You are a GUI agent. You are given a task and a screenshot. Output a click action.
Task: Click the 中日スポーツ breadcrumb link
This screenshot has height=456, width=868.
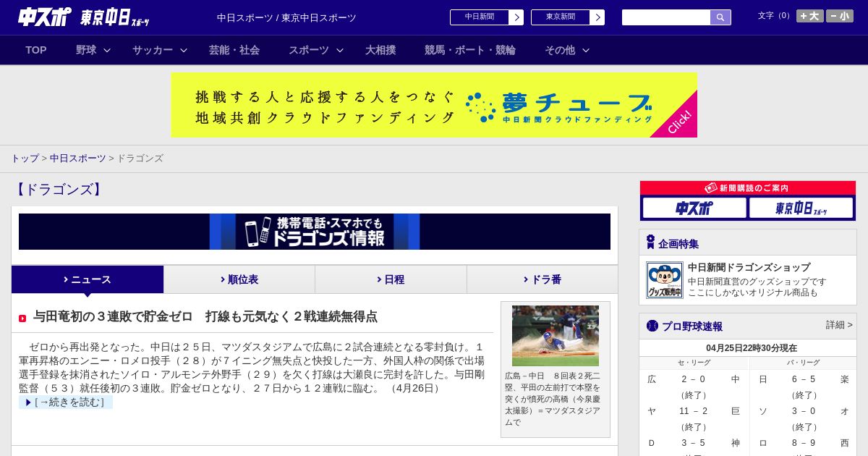pos(78,159)
